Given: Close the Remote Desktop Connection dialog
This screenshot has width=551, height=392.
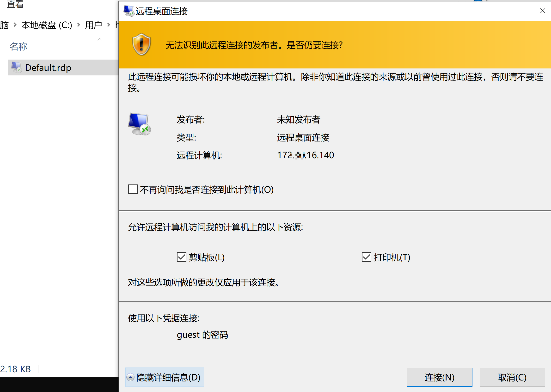Looking at the screenshot, I should pos(542,11).
